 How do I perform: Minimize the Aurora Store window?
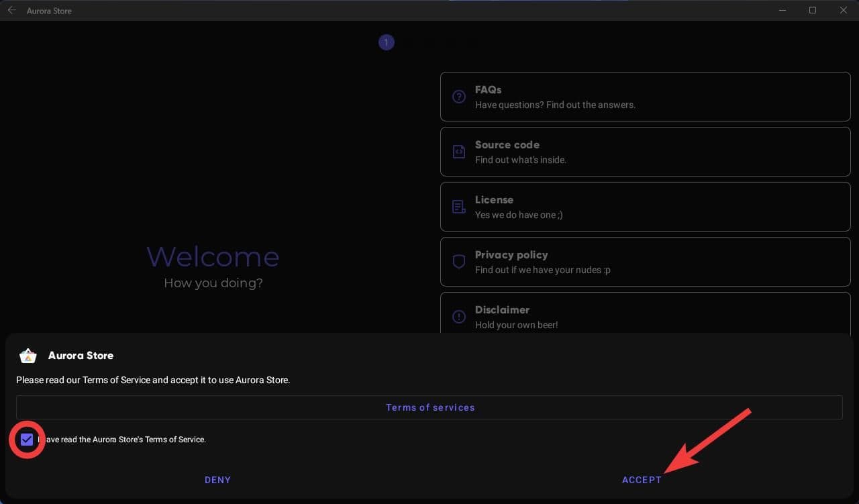pyautogui.click(x=782, y=11)
